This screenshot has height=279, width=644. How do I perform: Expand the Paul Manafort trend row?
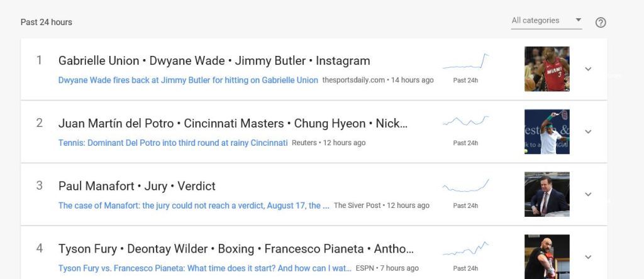588,194
